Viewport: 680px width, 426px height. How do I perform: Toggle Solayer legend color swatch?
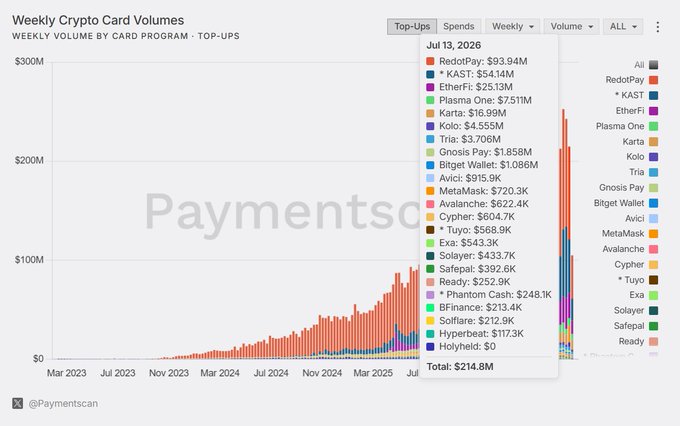(x=654, y=311)
